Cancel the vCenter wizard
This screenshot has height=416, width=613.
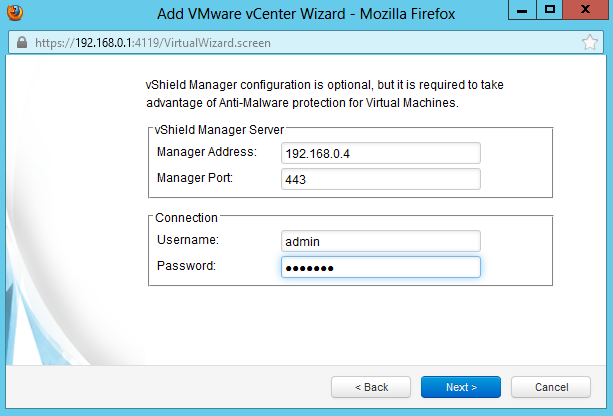coord(551,387)
